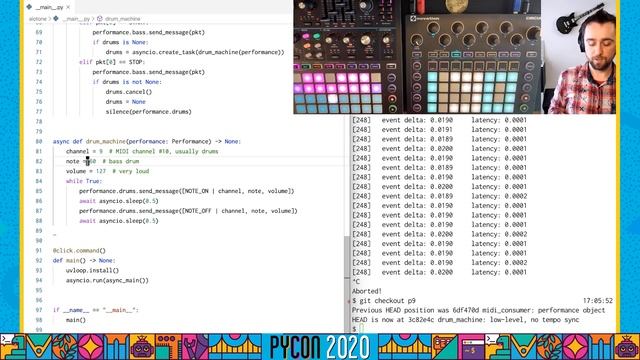Viewport: 640px width, 360px height.
Task: Open the aiotone breadcrumb folder
Action: [38, 19]
